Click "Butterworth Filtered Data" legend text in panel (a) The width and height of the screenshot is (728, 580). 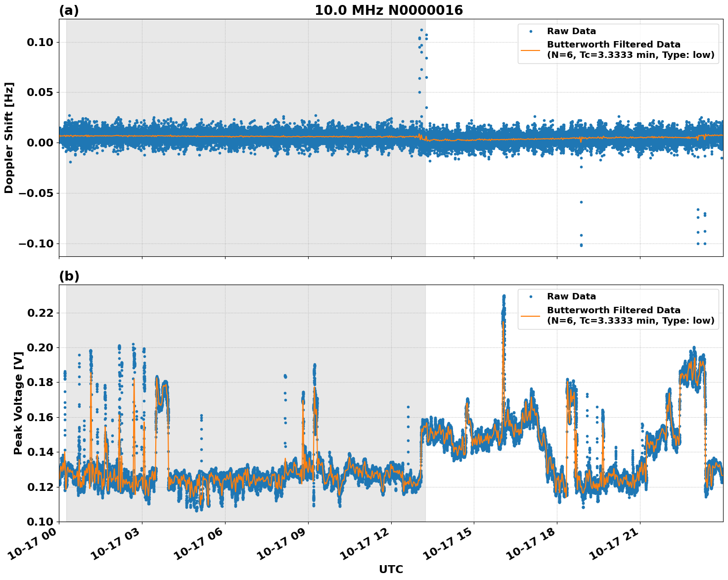tap(613, 45)
